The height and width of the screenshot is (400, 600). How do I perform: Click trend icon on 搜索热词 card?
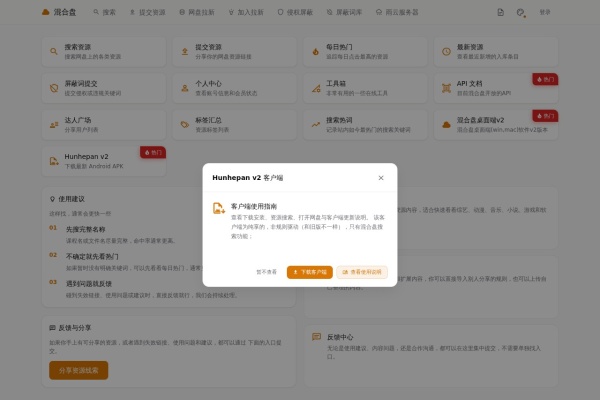point(316,125)
